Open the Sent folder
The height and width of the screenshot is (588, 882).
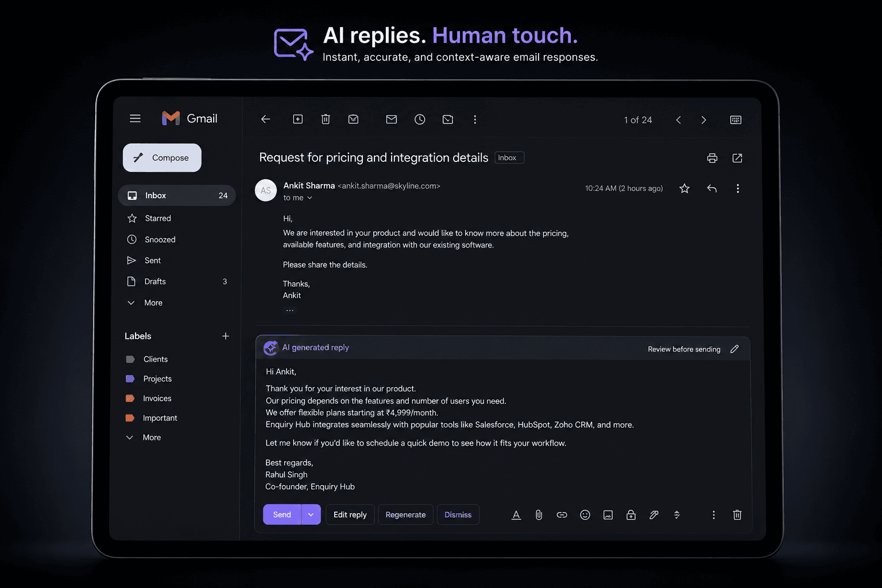click(x=177, y=260)
